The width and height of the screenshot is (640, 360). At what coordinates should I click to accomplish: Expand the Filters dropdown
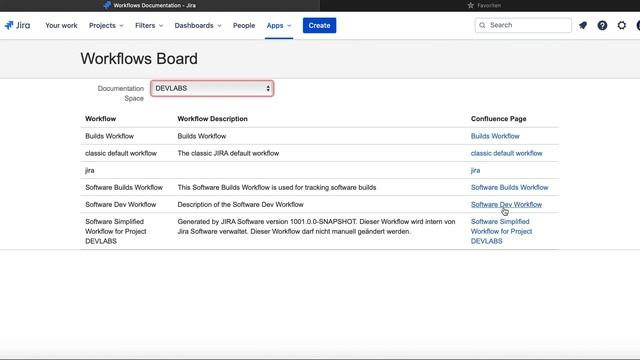coord(149,25)
